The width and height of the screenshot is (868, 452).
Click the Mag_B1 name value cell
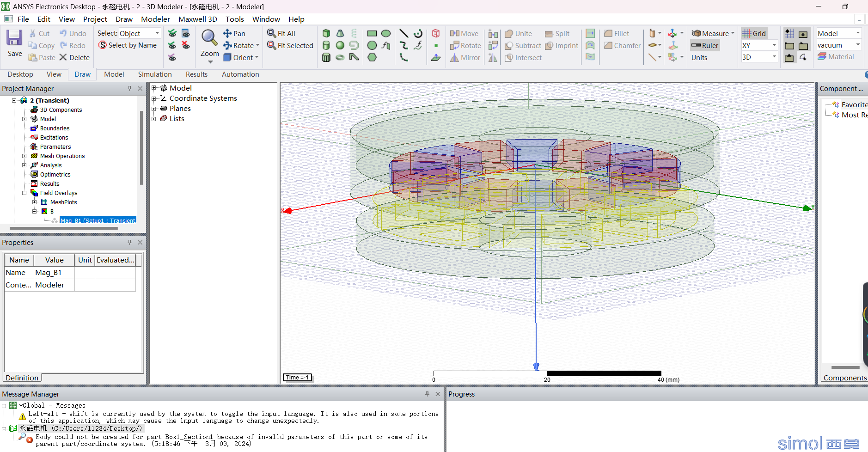coord(54,273)
